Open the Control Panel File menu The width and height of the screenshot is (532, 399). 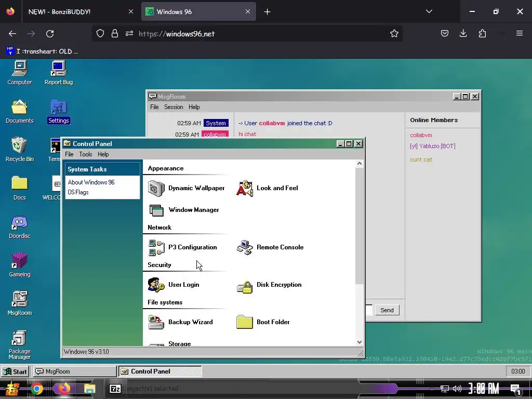click(x=69, y=154)
